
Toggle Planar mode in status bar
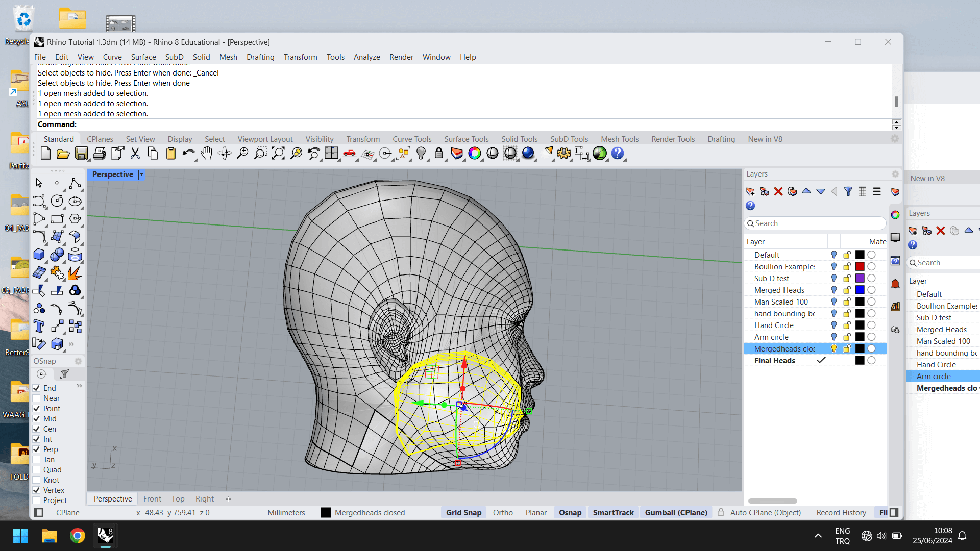coord(536,513)
